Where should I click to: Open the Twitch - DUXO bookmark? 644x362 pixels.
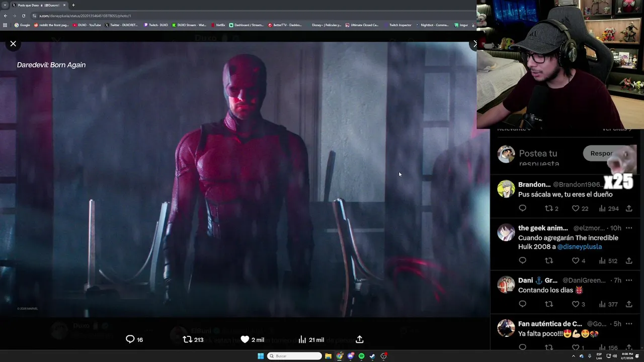click(x=156, y=25)
